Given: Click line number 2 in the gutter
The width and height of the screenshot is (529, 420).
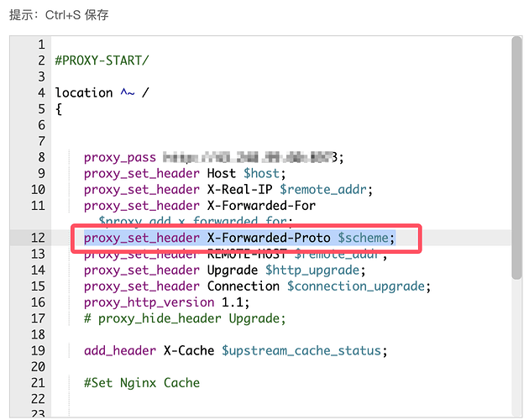Looking at the screenshot, I should pos(40,60).
